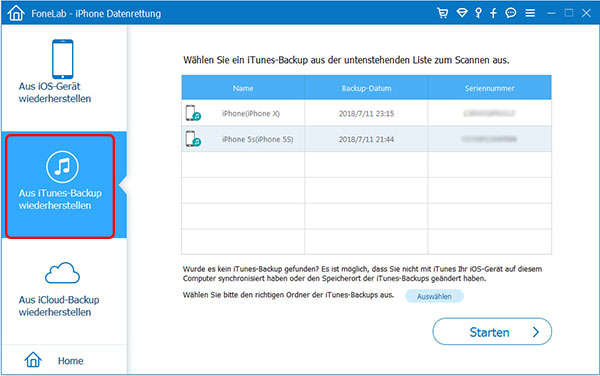600x376 pixels.
Task: Sort by the Name column header
Action: (x=243, y=88)
